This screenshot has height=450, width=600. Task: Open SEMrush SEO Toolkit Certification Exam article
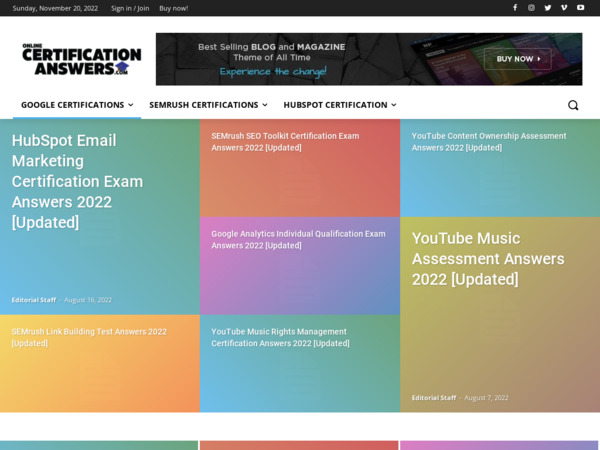285,142
